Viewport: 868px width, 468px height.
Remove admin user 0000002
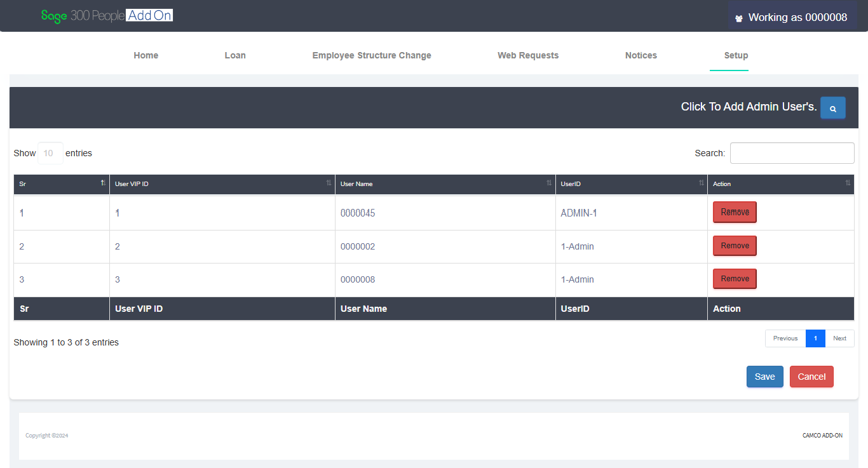tap(735, 246)
